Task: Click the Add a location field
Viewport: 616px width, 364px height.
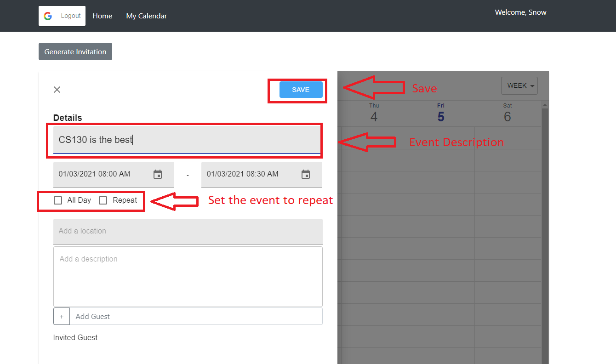Action: click(188, 231)
